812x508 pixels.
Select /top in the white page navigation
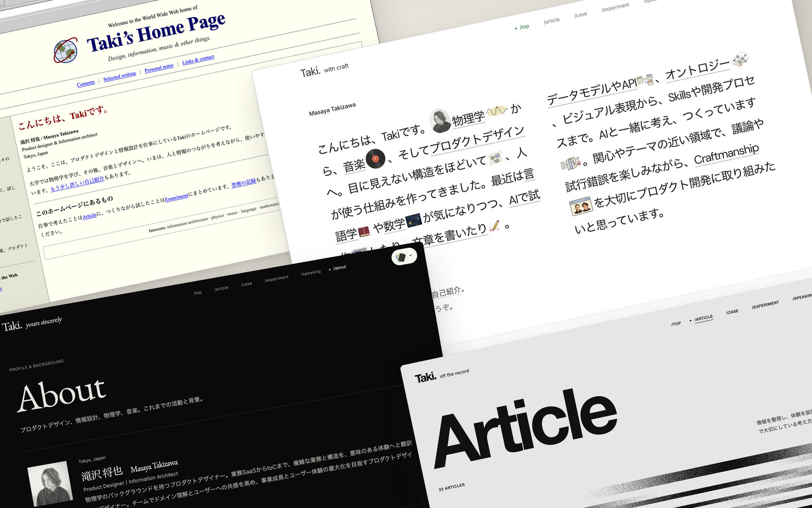pos(524,26)
